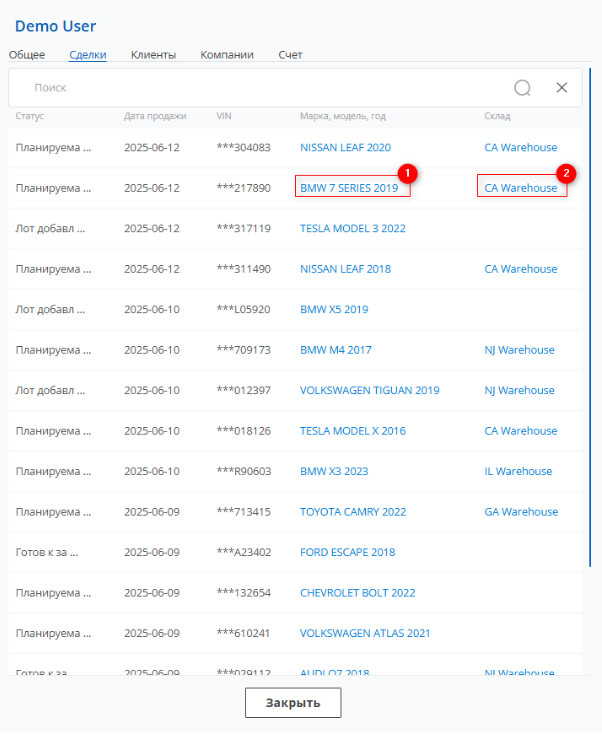Select VIN ***132654 cell

(243, 593)
